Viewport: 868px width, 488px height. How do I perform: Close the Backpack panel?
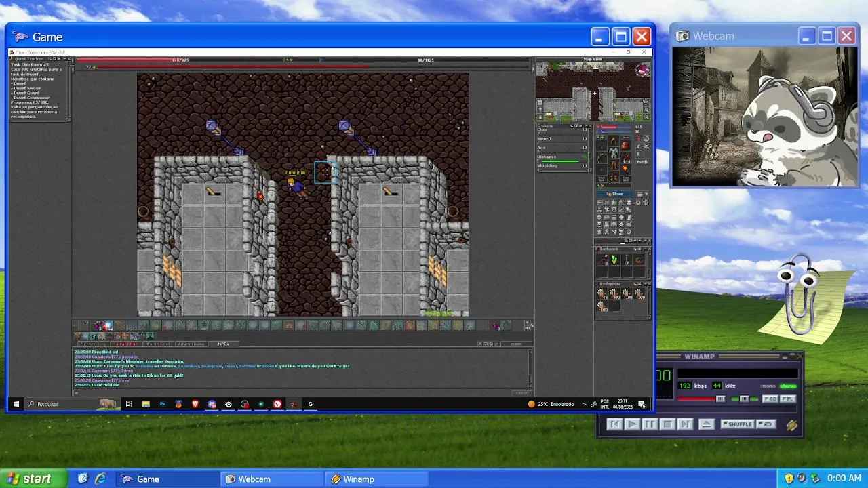point(649,249)
